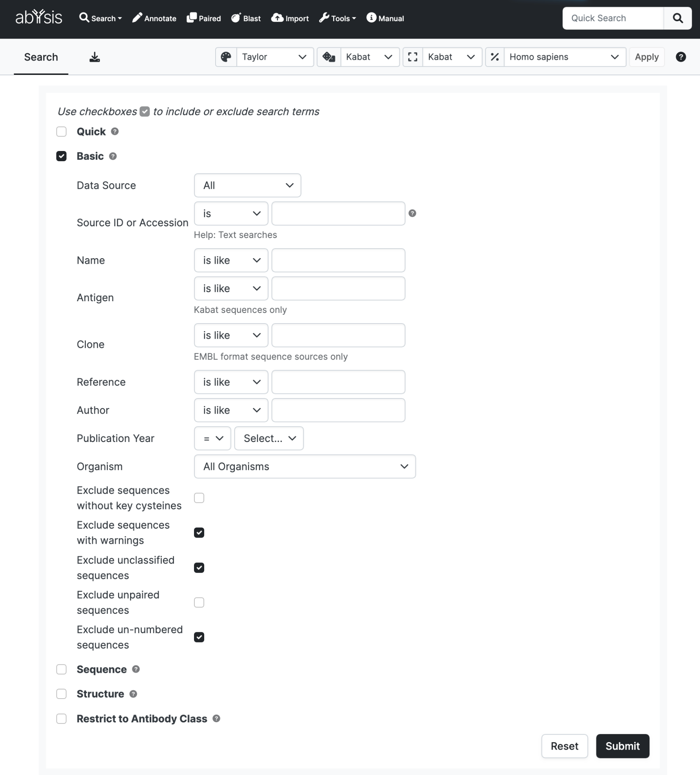Uncheck Exclude sequences with warnings
700x775 pixels.
199,532
